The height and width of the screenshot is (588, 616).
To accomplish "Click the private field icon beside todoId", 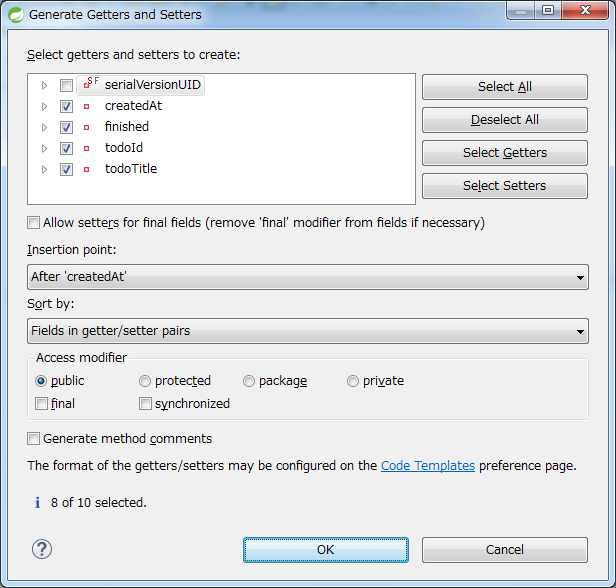I will click(86, 148).
